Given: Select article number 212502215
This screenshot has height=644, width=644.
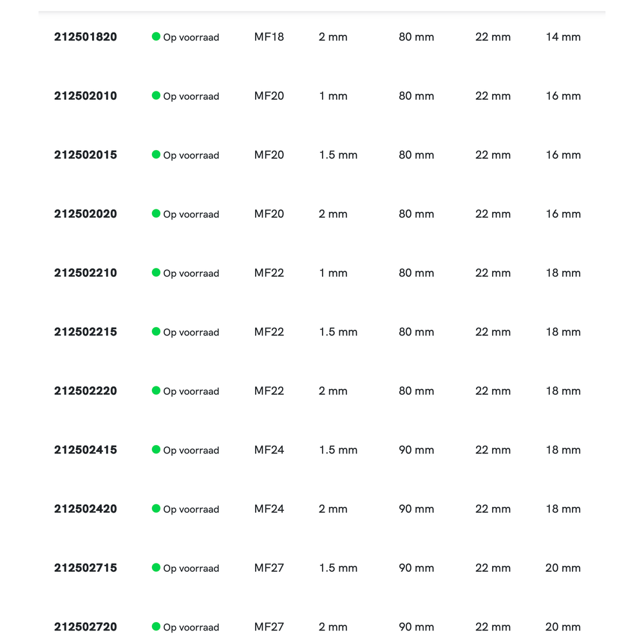Looking at the screenshot, I should click(86, 332).
